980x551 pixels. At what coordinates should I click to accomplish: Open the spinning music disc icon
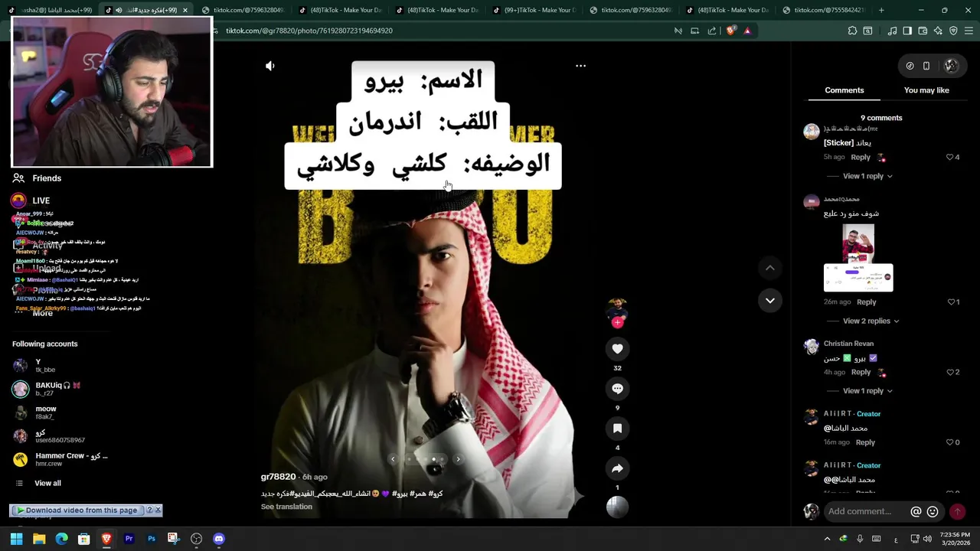coord(617,507)
